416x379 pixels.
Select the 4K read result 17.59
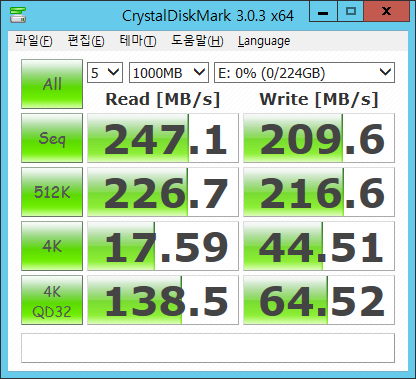point(163,246)
